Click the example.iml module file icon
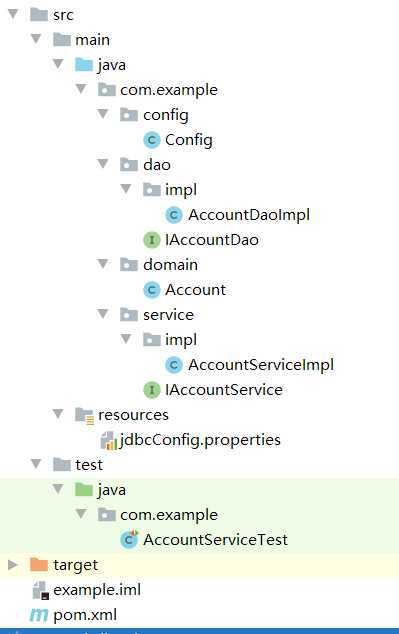 [41, 590]
